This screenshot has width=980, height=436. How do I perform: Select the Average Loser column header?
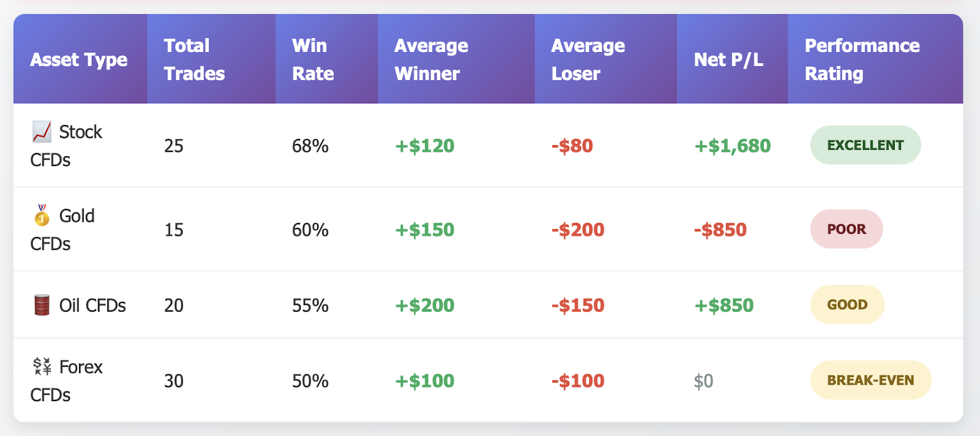588,59
